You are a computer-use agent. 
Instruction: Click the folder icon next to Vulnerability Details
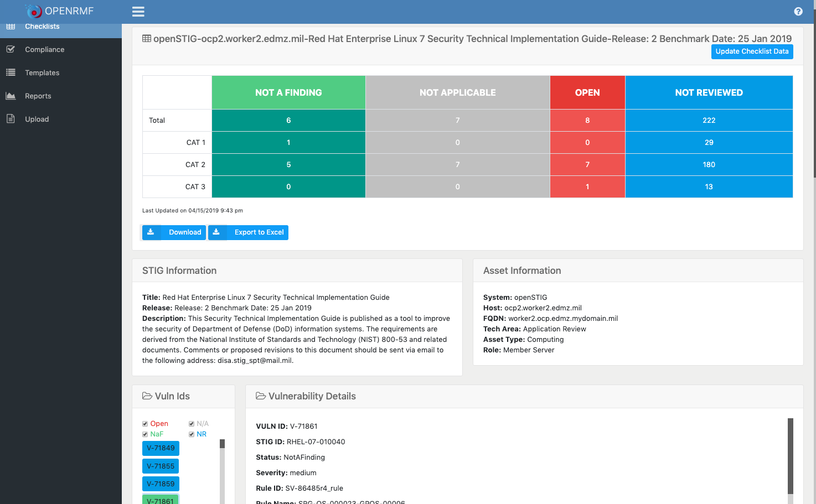coord(261,396)
